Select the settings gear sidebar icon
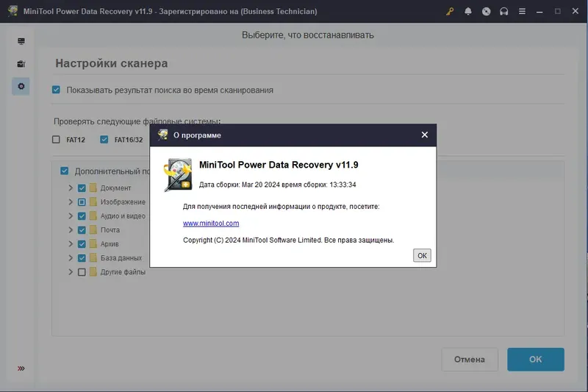Screen dimensions: 588x392 (x=21, y=86)
